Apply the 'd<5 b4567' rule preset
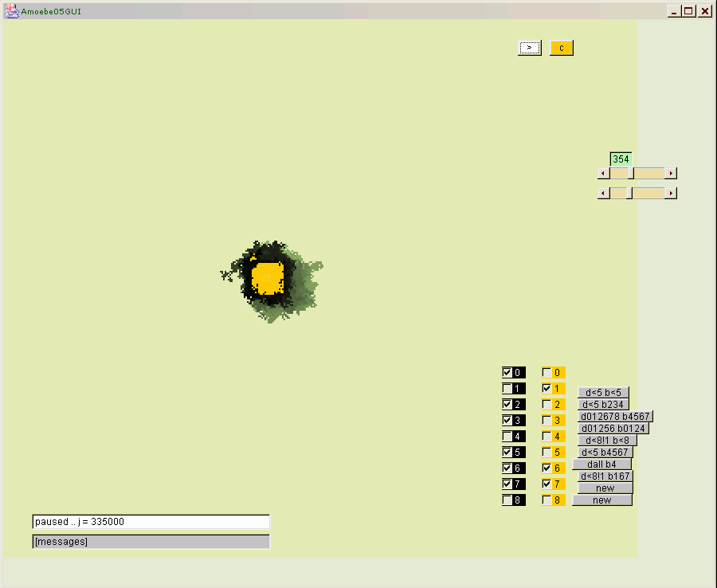The image size is (717, 588). point(605,452)
